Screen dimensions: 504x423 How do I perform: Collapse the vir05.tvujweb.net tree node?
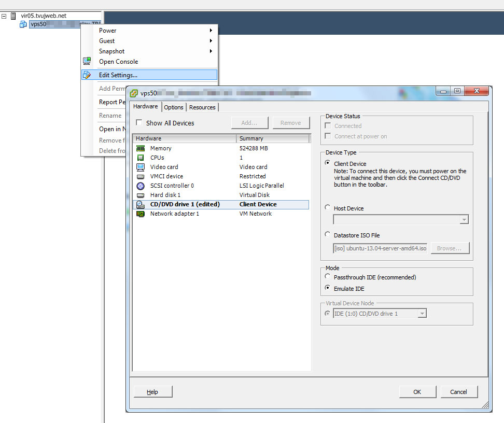coord(4,16)
